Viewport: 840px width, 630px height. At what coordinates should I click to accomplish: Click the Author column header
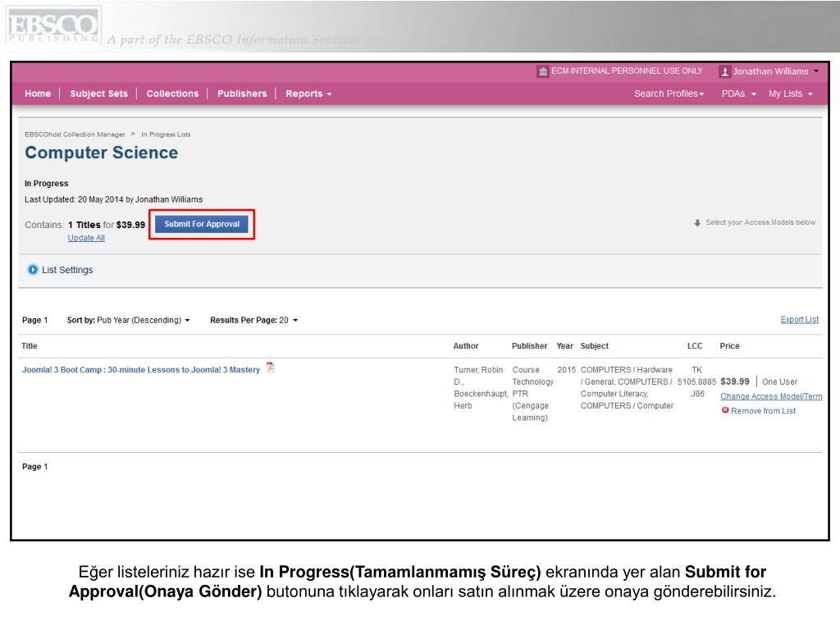(x=466, y=346)
